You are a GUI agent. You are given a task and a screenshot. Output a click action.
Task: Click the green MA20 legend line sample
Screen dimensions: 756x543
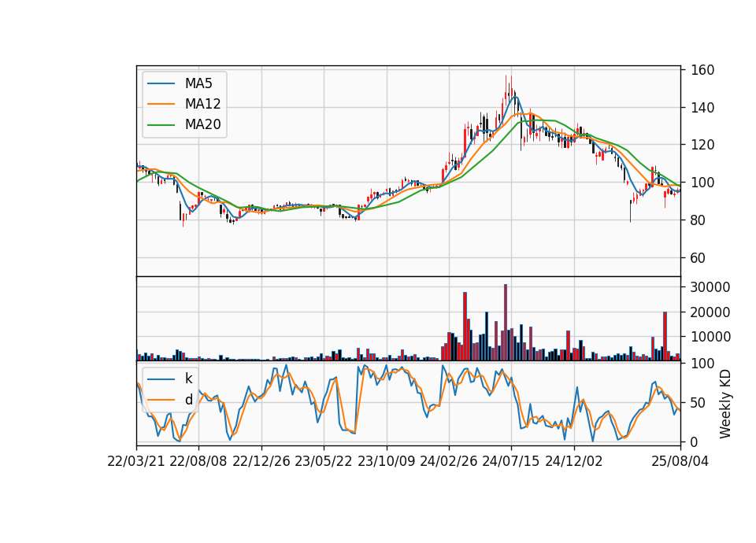[161, 125]
